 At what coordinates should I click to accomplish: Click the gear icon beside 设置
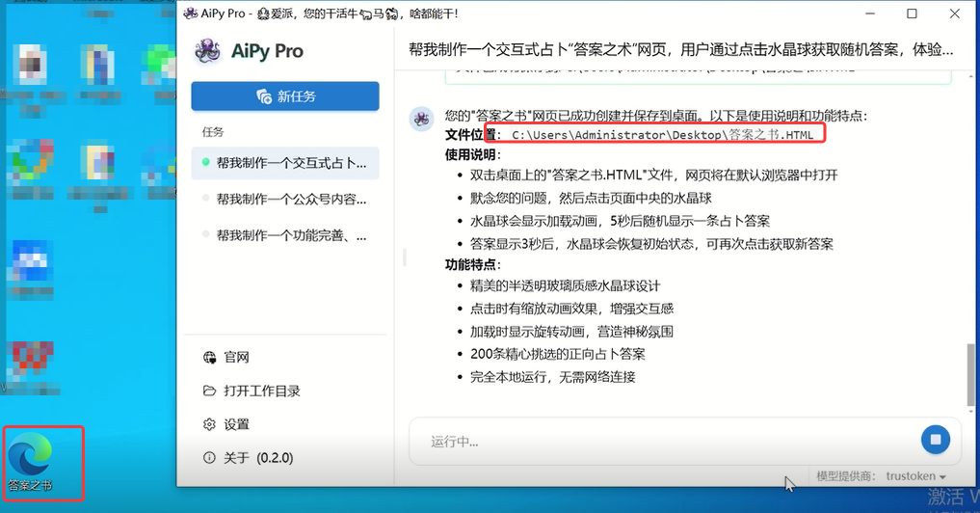[x=209, y=425]
